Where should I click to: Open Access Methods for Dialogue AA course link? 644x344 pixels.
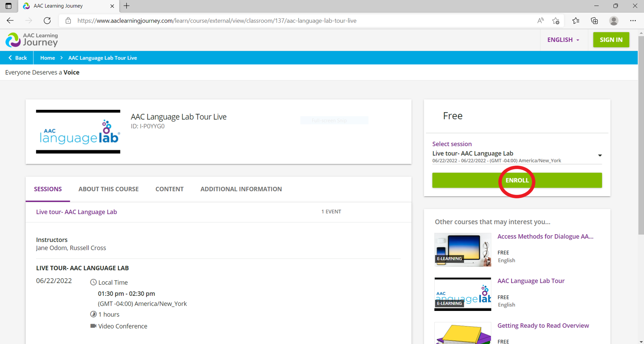pyautogui.click(x=545, y=237)
